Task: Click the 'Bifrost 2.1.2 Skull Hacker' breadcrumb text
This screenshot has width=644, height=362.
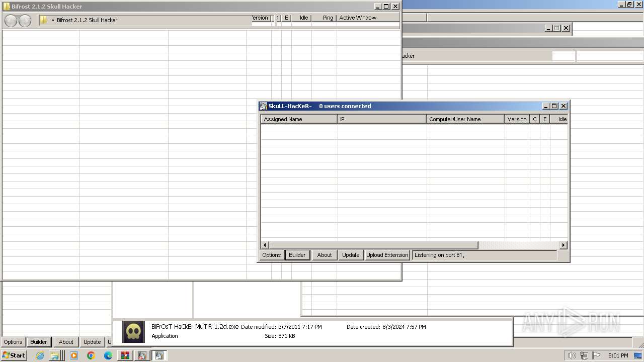Action: click(87, 20)
